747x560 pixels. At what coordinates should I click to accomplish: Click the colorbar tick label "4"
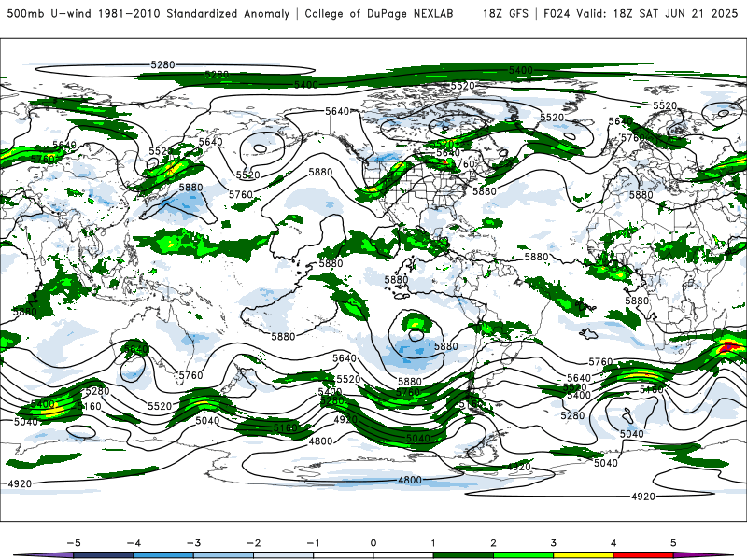[613, 543]
